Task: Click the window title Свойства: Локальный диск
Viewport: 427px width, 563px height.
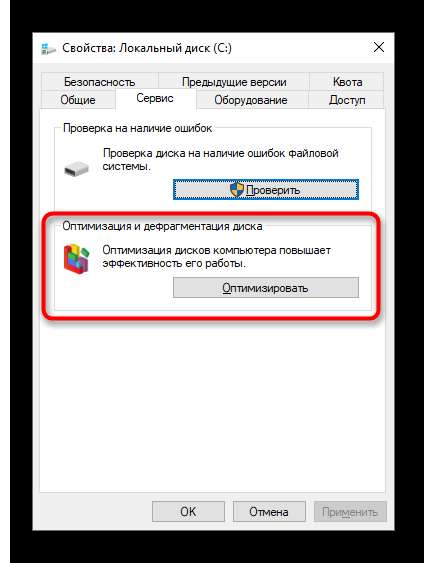Action: [147, 48]
